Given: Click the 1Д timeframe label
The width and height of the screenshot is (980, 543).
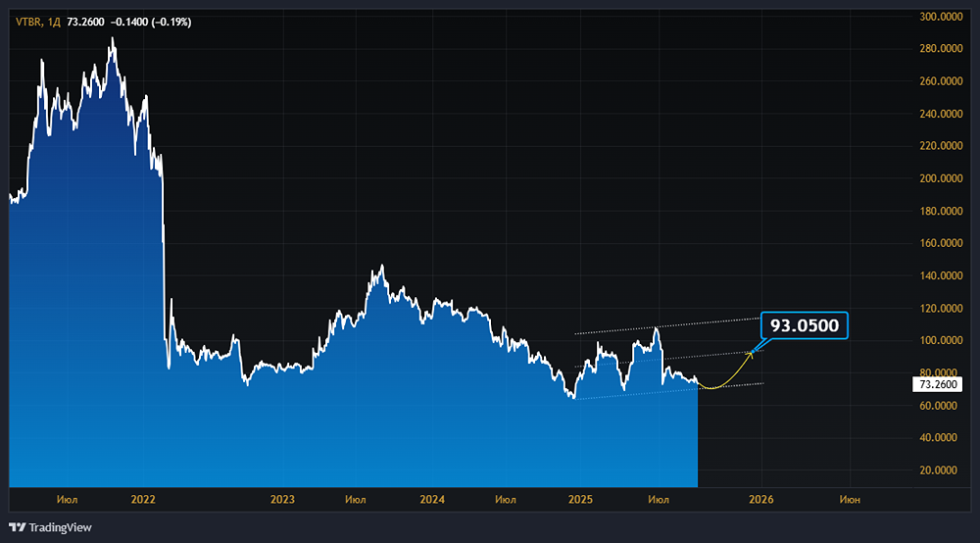Looking at the screenshot, I should click(54, 22).
